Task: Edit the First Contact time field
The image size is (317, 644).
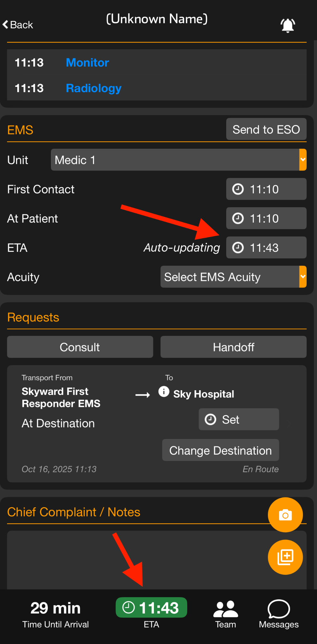Action: [x=266, y=189]
